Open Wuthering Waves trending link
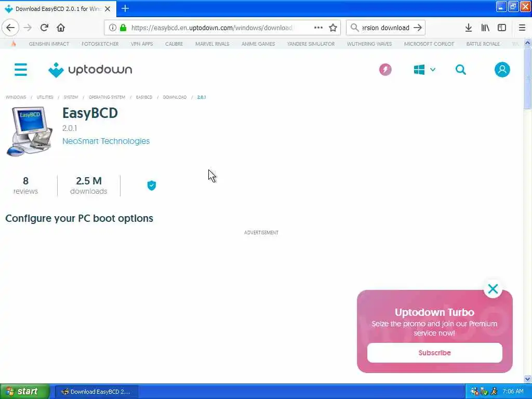532x399 pixels. pos(369,44)
